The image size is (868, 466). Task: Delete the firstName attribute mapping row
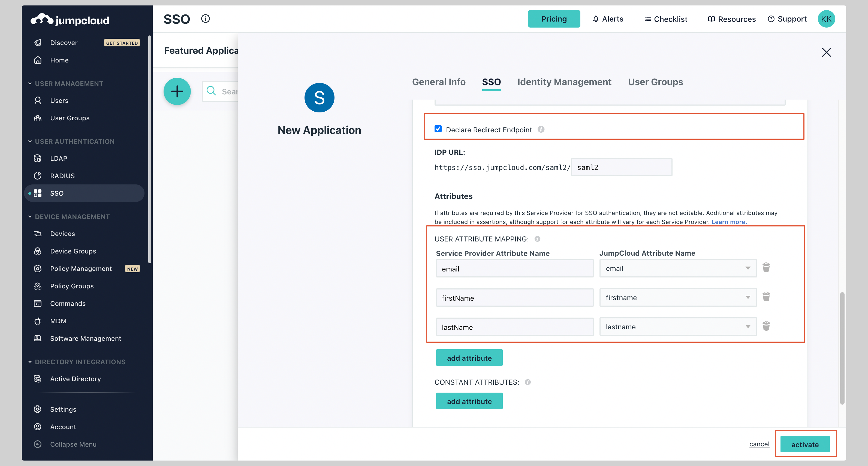click(767, 297)
